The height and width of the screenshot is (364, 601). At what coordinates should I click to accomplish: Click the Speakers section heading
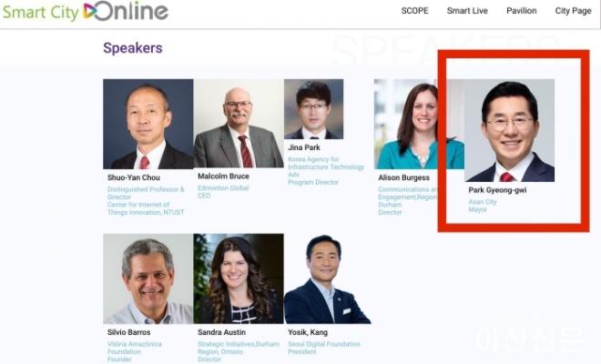click(x=133, y=48)
